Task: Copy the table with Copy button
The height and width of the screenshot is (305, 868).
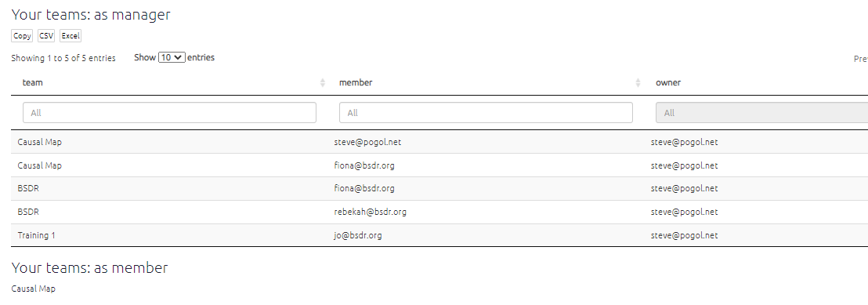Action: tap(22, 36)
